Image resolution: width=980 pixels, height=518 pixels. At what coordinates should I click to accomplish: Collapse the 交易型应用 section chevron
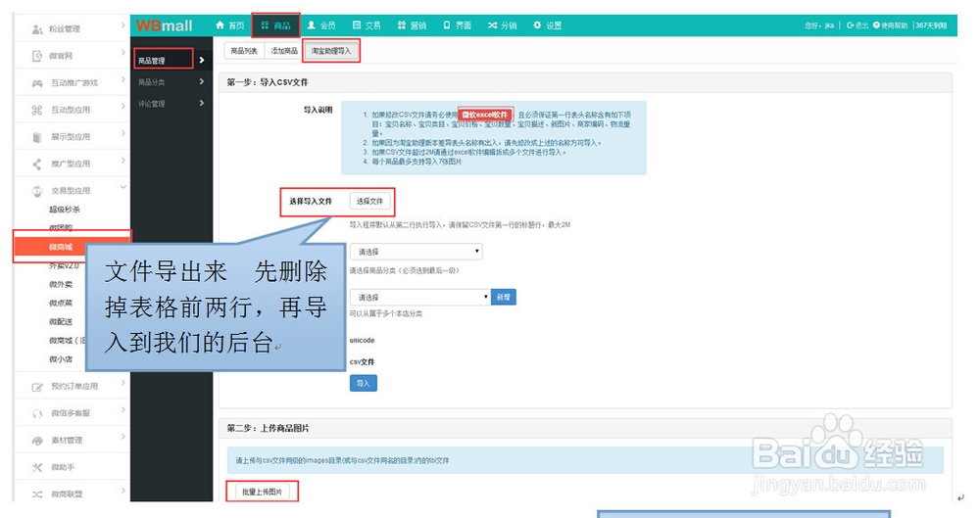[123, 187]
